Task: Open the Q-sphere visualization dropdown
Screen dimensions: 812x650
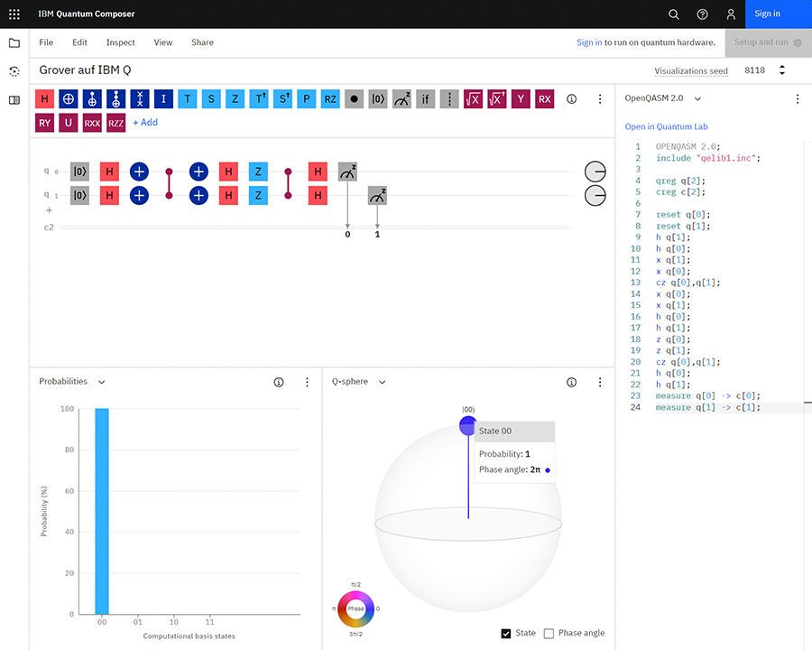Action: click(383, 382)
